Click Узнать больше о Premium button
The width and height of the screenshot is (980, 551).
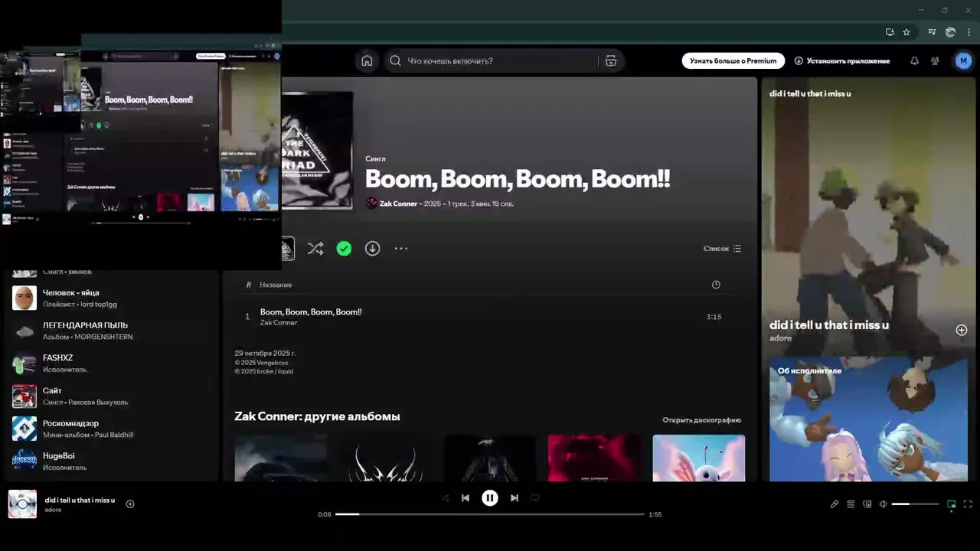tap(733, 60)
